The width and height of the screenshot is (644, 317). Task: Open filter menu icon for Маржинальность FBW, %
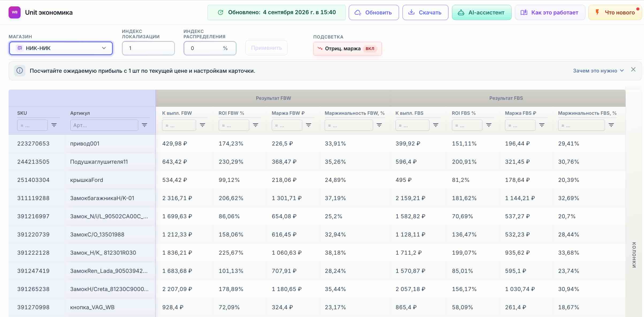point(379,125)
